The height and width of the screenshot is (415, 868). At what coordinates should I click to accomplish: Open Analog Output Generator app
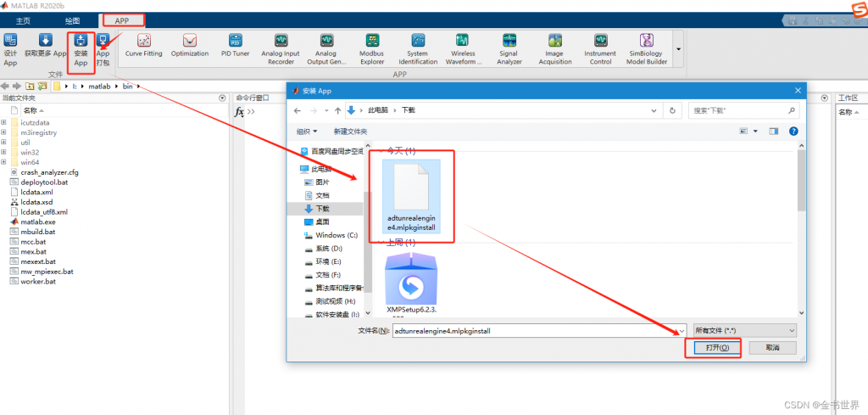326,50
